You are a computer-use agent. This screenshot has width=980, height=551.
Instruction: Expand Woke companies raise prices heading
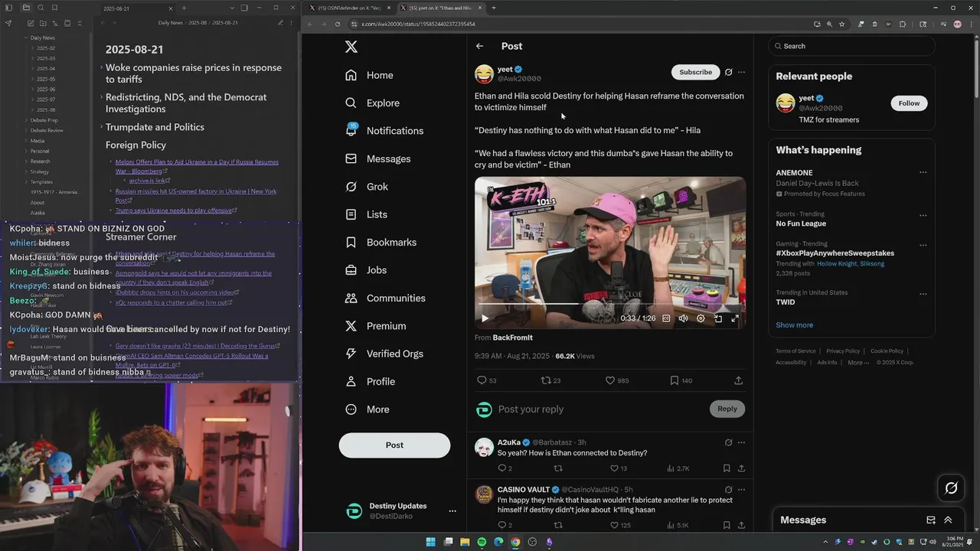pyautogui.click(x=101, y=67)
